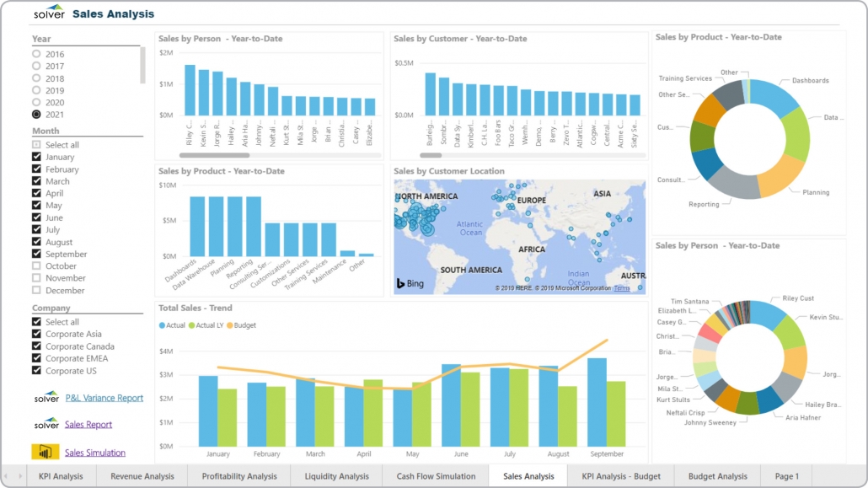
Task: Uncheck the Corporate Asia company checkbox
Action: pyautogui.click(x=37, y=335)
